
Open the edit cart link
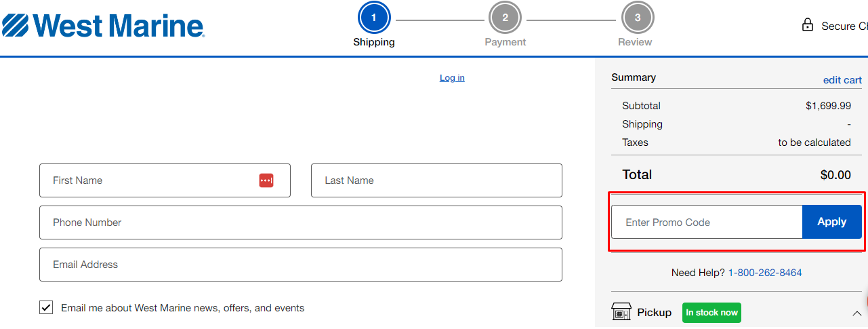coord(842,80)
